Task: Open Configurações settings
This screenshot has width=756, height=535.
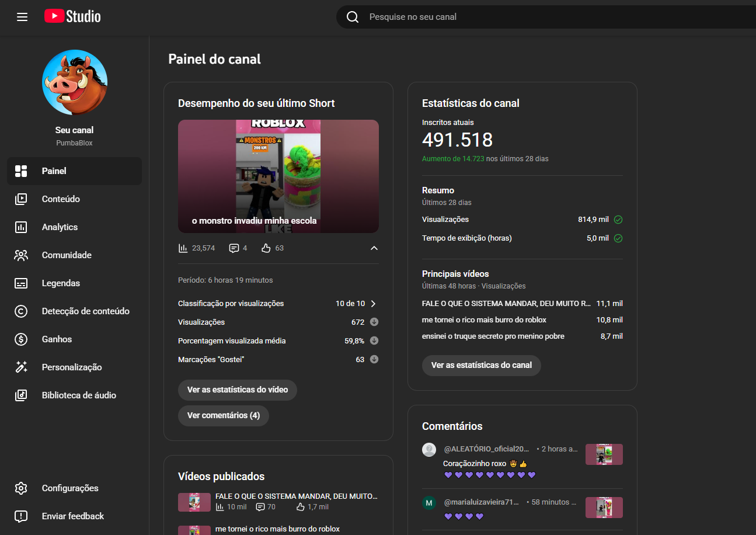Action: point(70,488)
